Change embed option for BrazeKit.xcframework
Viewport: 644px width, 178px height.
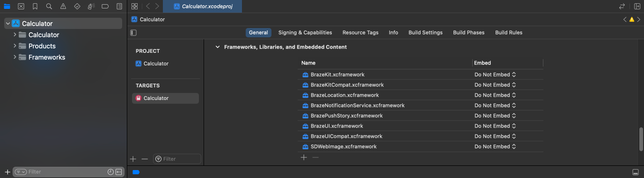(495, 75)
